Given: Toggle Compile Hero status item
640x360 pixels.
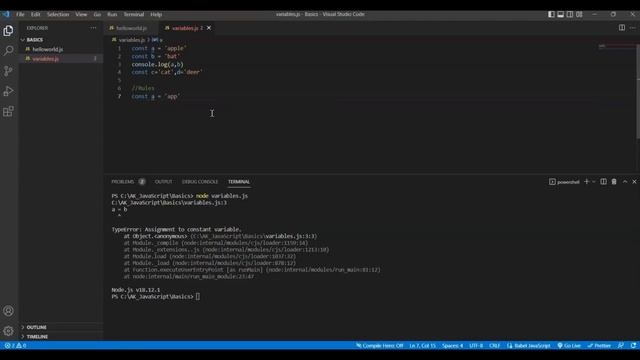Looking at the screenshot, I should [380, 345].
